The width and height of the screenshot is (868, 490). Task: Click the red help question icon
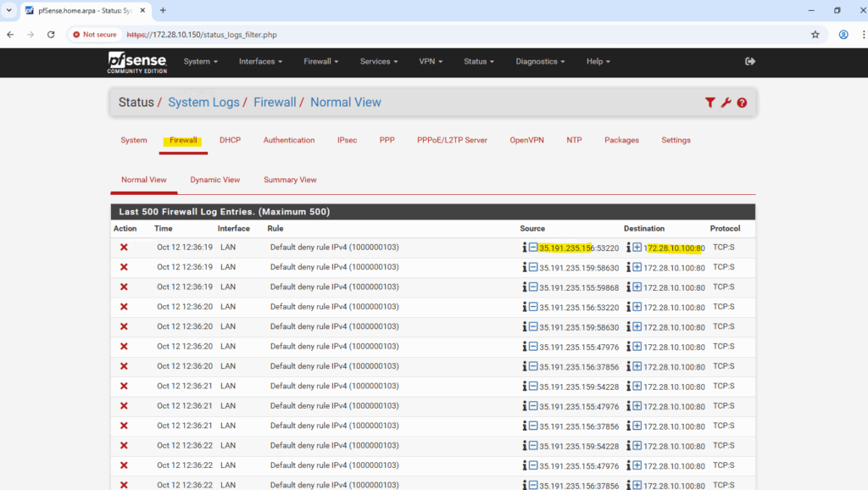point(742,103)
